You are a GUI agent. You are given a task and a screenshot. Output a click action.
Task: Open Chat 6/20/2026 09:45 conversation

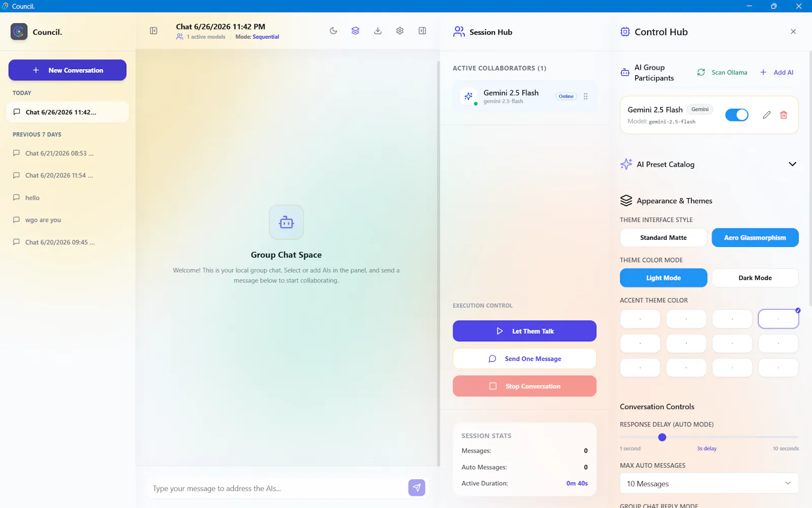67,242
